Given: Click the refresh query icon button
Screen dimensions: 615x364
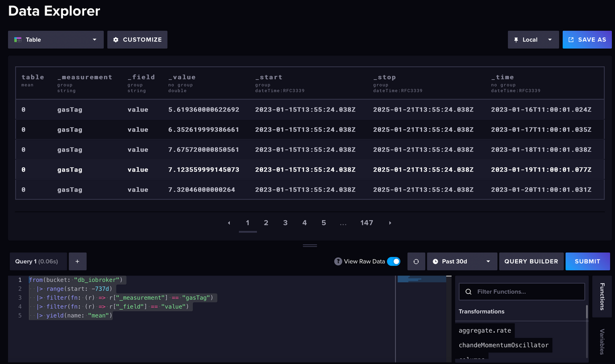Looking at the screenshot, I should tap(416, 262).
